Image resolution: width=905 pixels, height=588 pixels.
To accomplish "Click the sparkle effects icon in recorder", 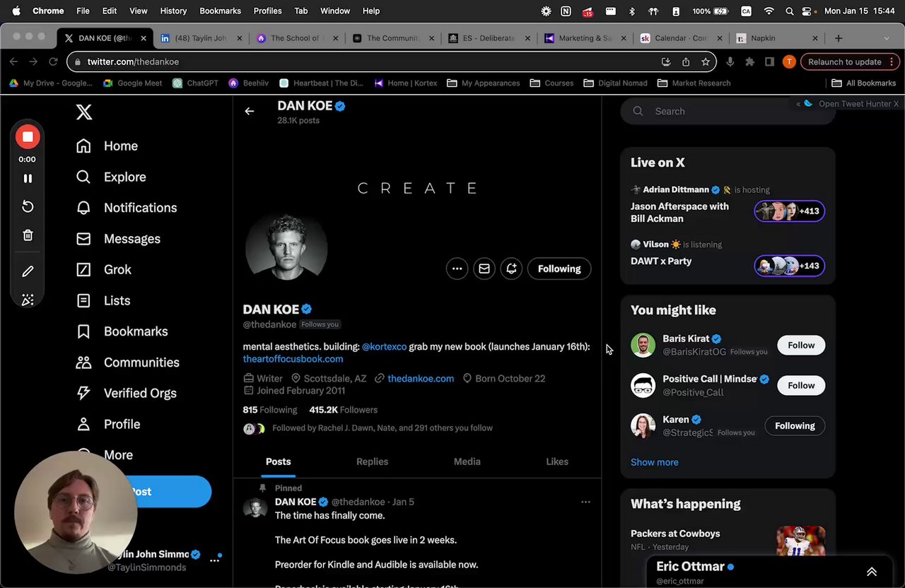I will click(28, 300).
